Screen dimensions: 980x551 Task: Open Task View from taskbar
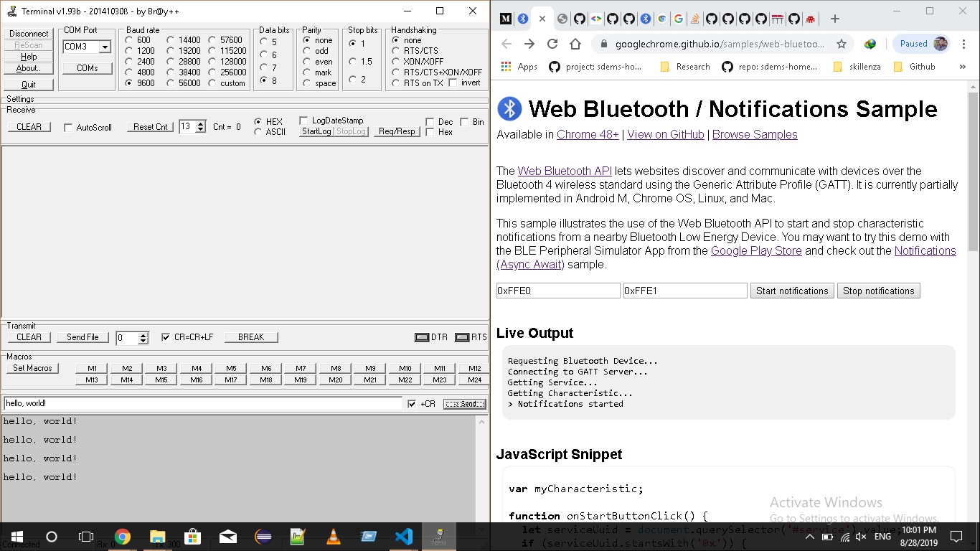(x=86, y=537)
